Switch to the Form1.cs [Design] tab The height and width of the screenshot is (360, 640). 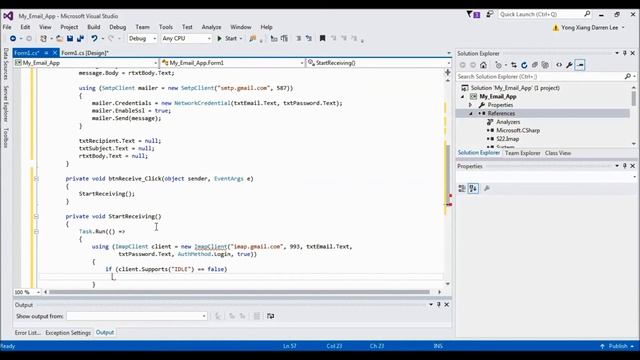[85, 53]
